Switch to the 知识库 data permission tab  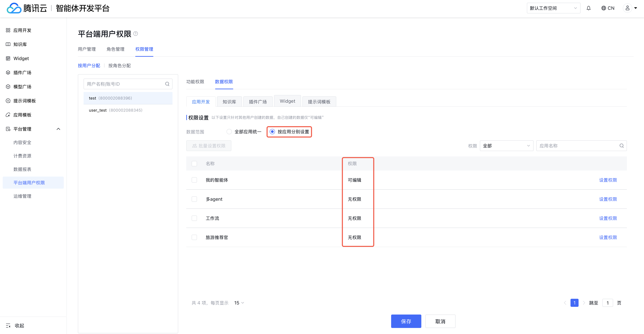click(229, 102)
